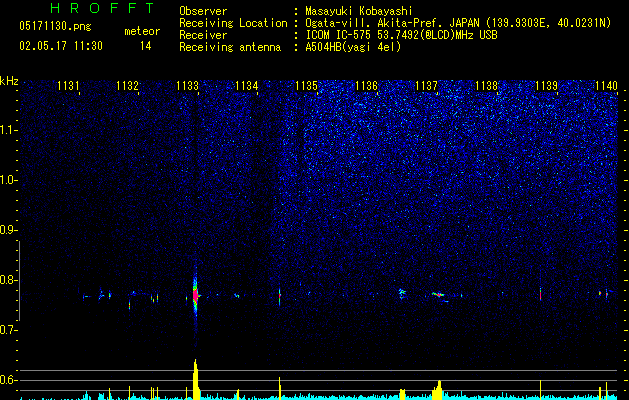629x400 pixels.
Task: Click the 1133 time marker
Action: pos(187,86)
